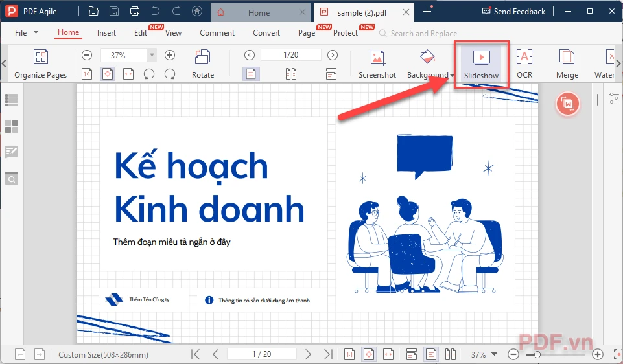Screen dimensions: 623x364
Task: Toggle fit page in status bar
Action: [369, 354]
